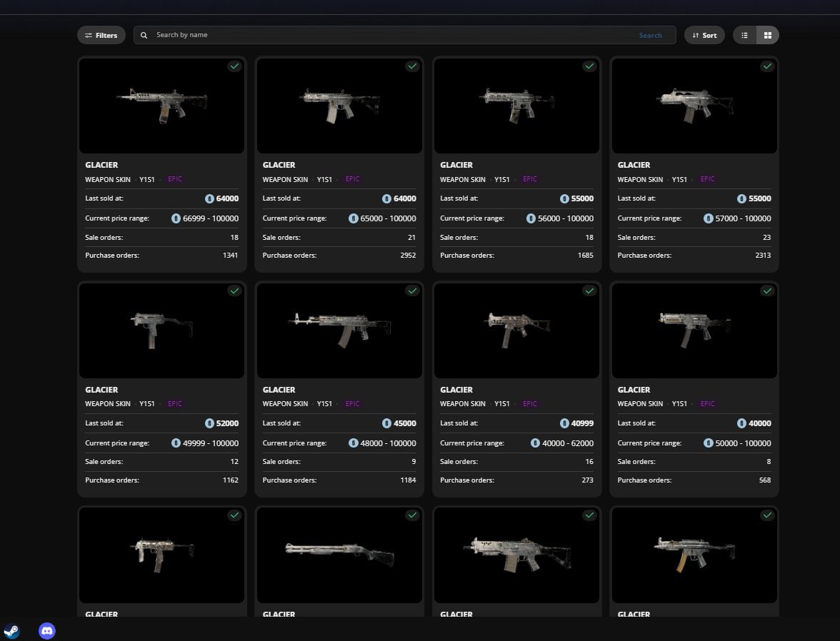Click currency icon beside 50000 - 100000 range
The height and width of the screenshot is (641, 840).
pos(709,443)
